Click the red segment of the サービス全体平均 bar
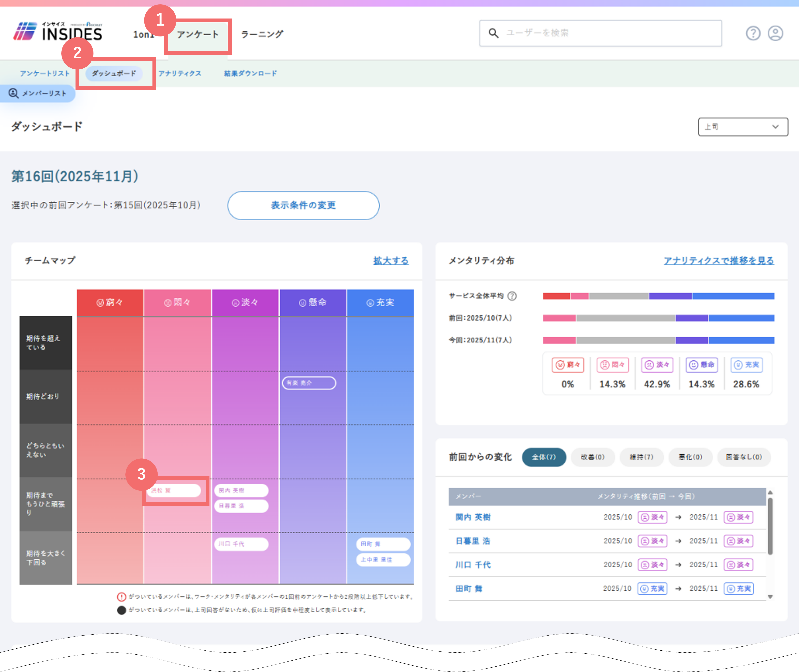The width and height of the screenshot is (799, 672). [557, 296]
